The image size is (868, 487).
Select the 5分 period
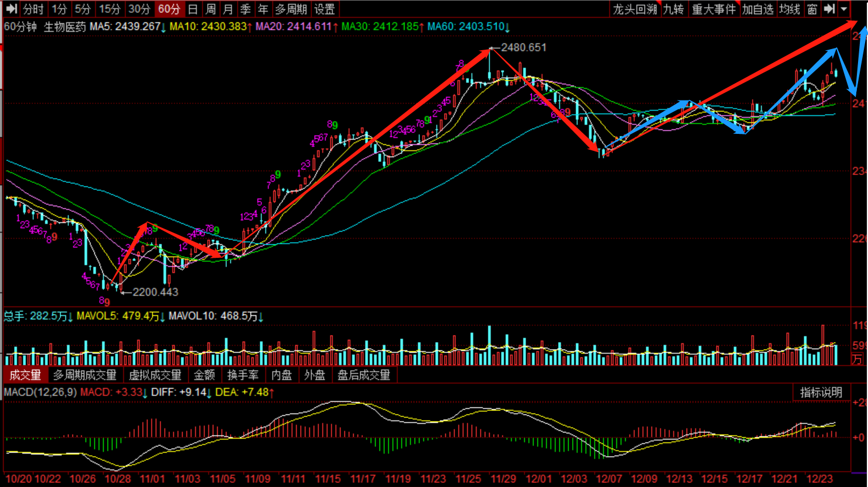pyautogui.click(x=83, y=9)
